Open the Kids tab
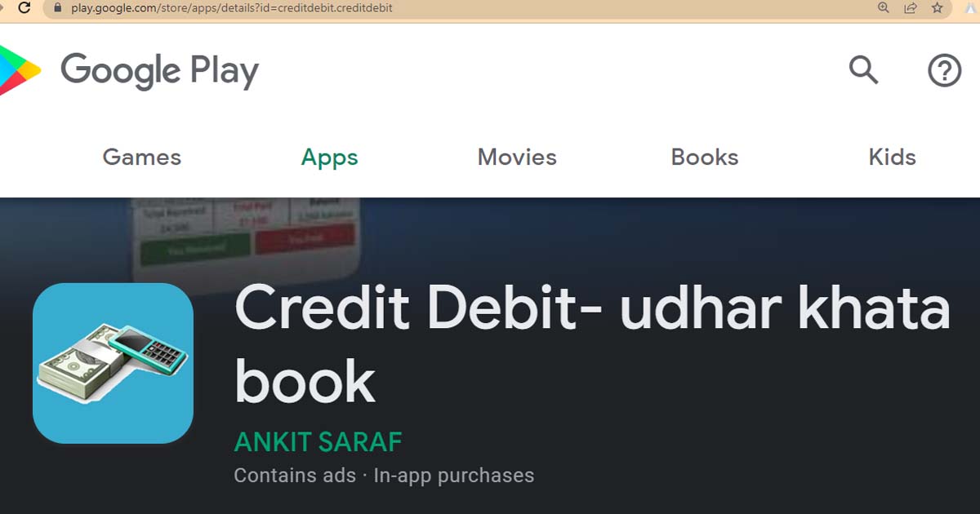 [893, 157]
